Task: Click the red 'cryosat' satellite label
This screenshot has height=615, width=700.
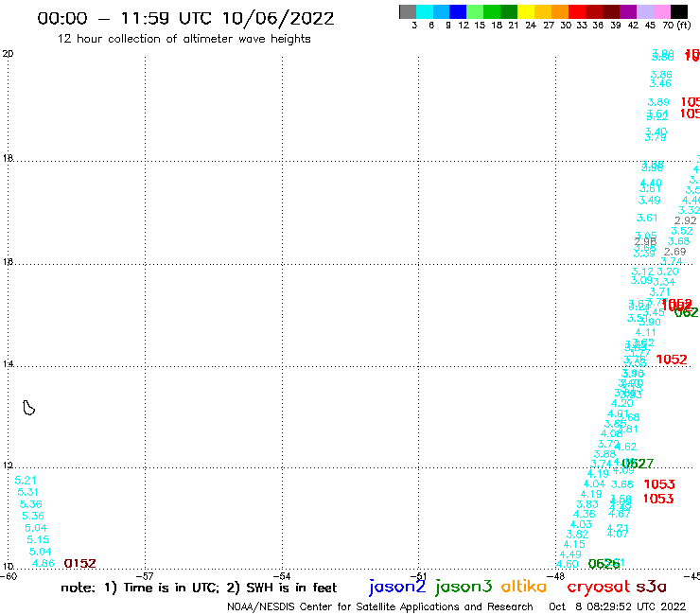Action: 599,587
